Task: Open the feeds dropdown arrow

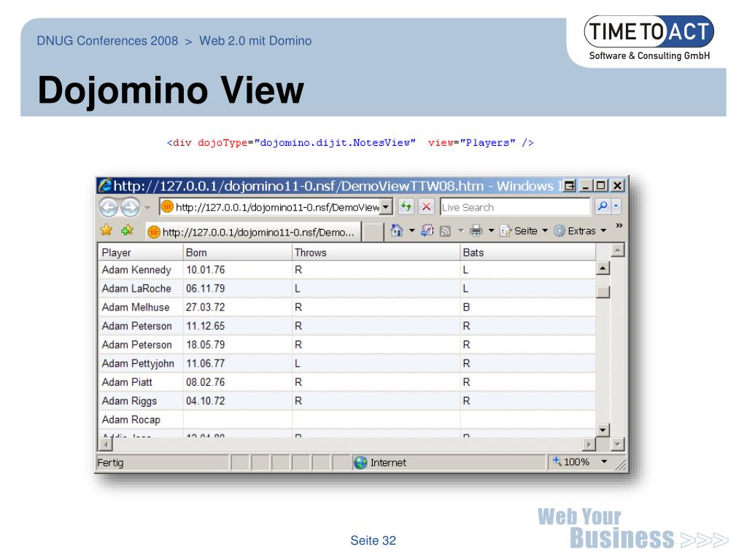Action: 461,231
